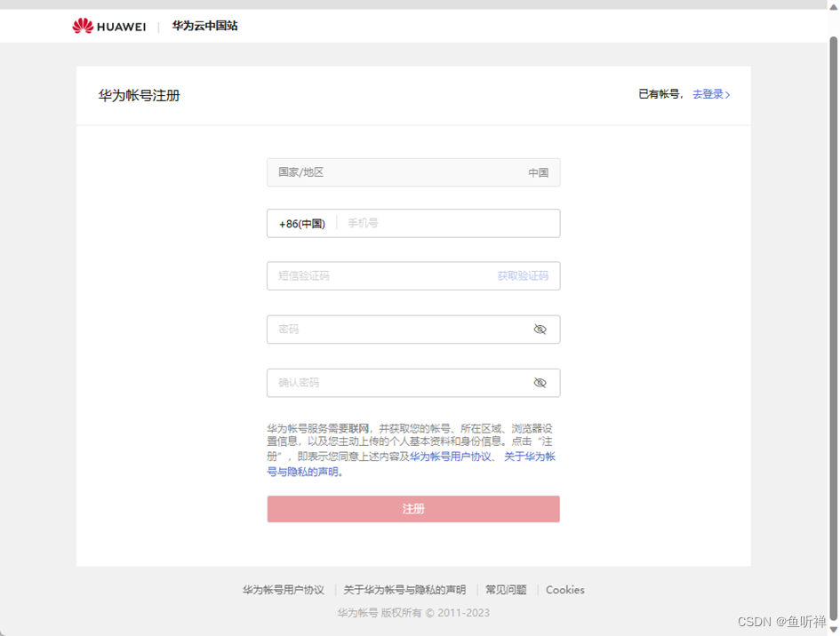Click the page's vertical scrollbar thumb
The width and height of the screenshot is (840, 636).
(x=834, y=327)
